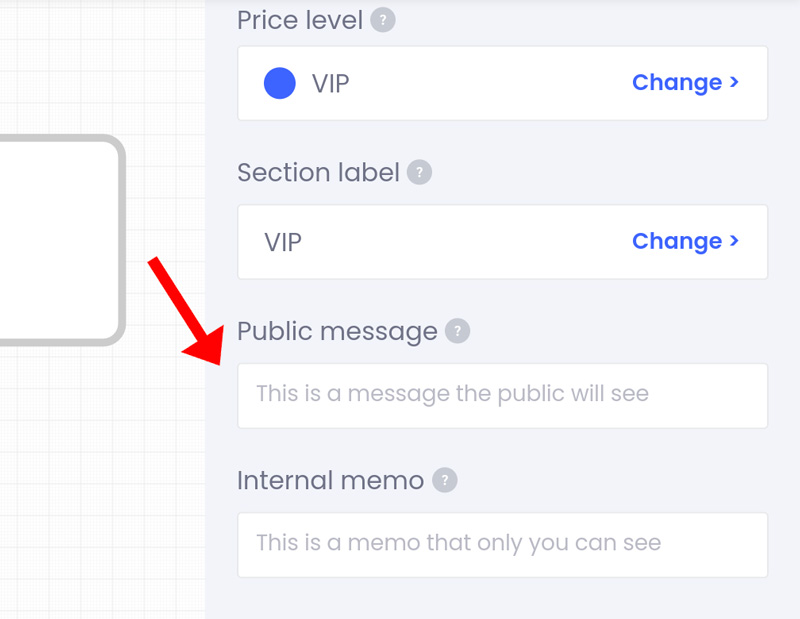This screenshot has width=800, height=619.
Task: Click the VIP text in Price level box
Action: tap(331, 84)
